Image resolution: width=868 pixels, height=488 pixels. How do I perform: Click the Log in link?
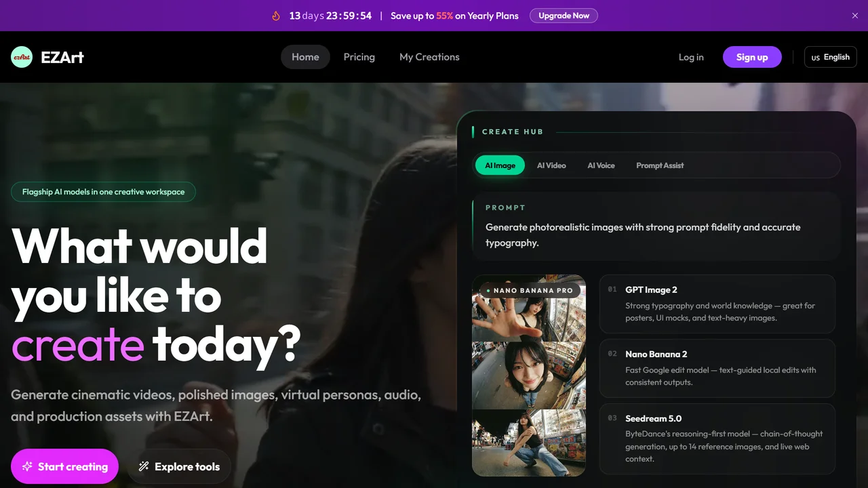691,57
